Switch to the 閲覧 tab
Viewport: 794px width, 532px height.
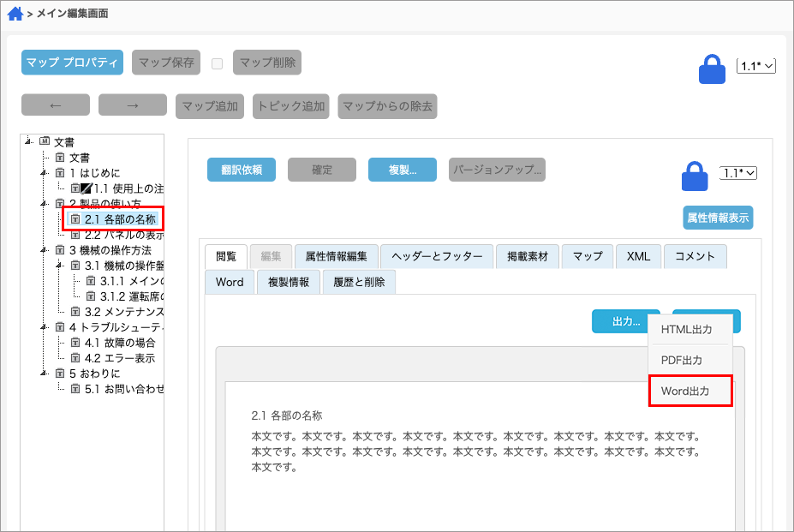pyautogui.click(x=226, y=256)
